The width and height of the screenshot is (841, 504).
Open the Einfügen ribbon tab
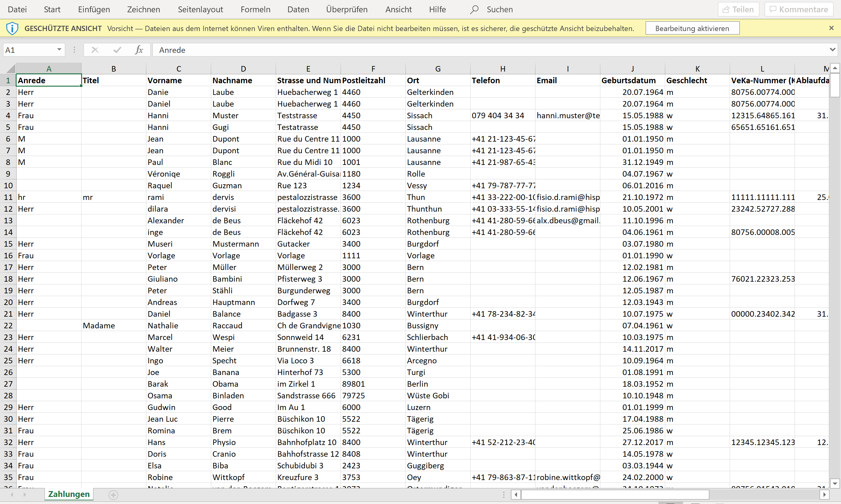(94, 10)
